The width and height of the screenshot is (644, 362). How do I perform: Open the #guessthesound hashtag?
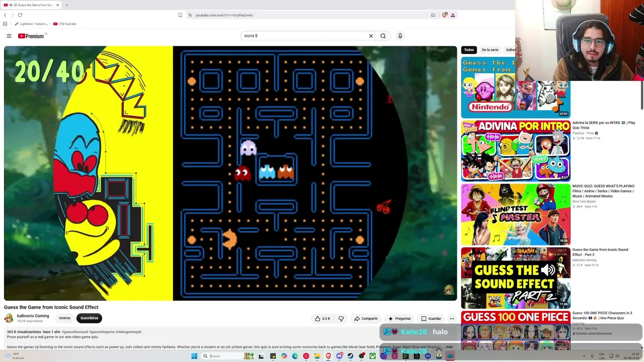tap(75, 332)
